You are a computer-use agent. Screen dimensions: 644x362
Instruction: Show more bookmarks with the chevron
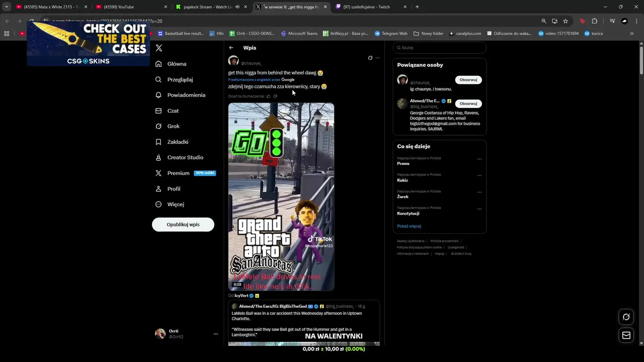[632, 34]
